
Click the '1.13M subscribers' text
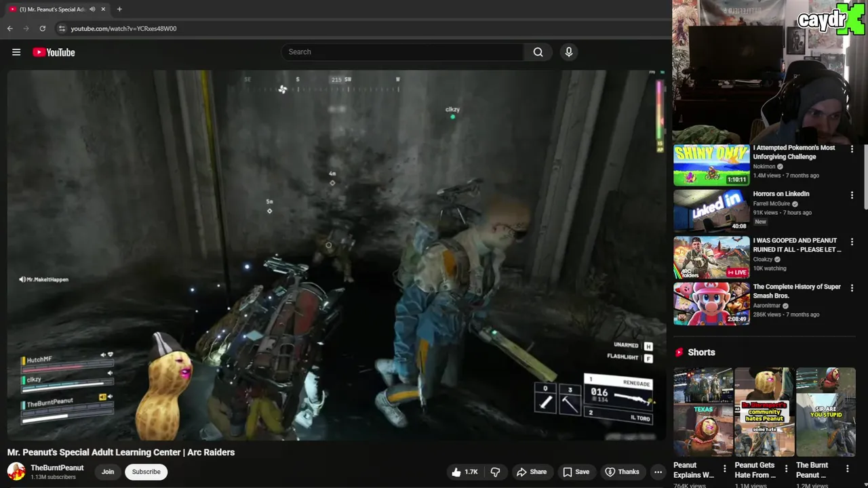(x=53, y=477)
